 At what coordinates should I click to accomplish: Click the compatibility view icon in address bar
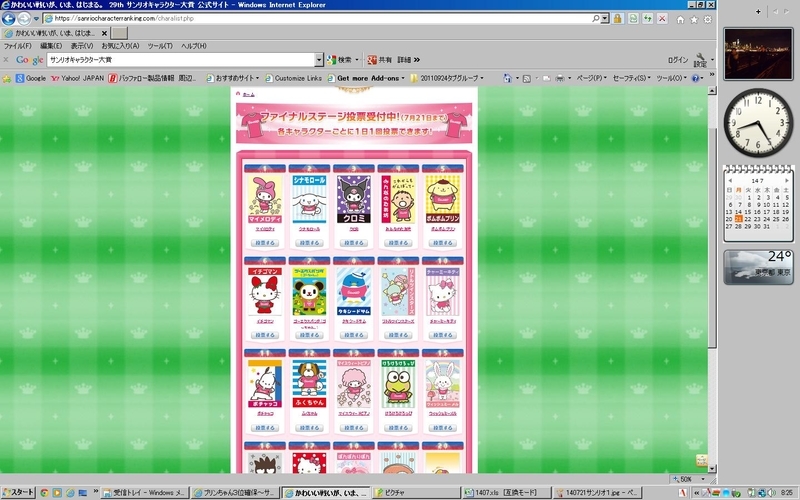(633, 19)
